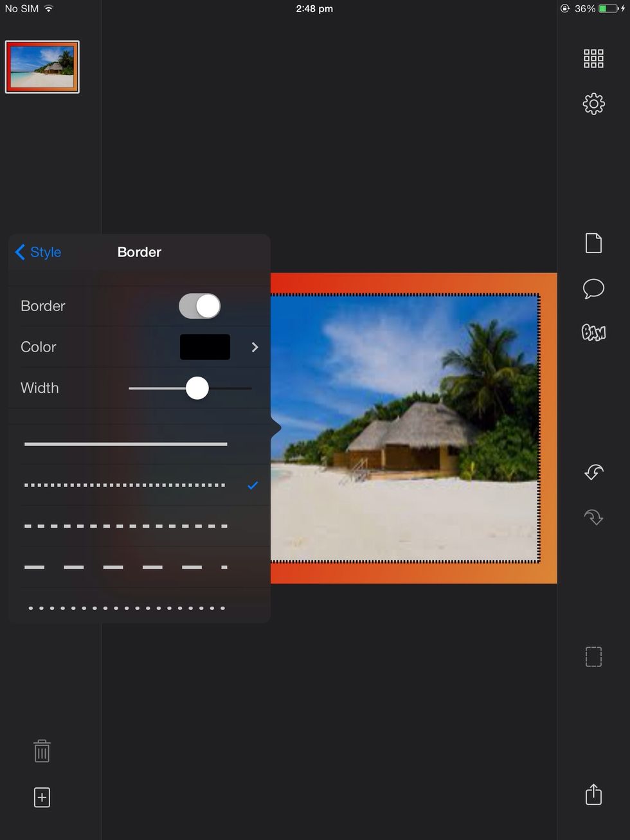Image resolution: width=630 pixels, height=840 pixels.
Task: Select the speech bubble annotation tool
Action: (x=593, y=289)
